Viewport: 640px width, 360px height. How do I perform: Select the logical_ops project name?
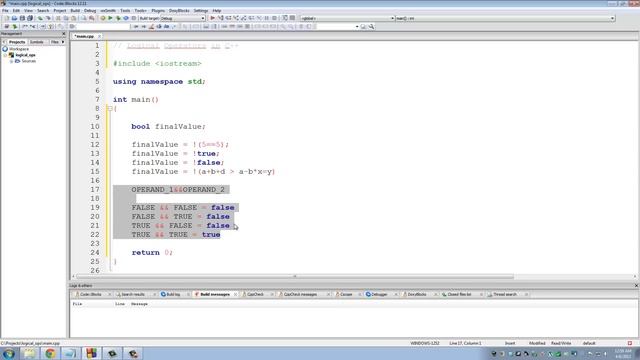tap(25, 55)
